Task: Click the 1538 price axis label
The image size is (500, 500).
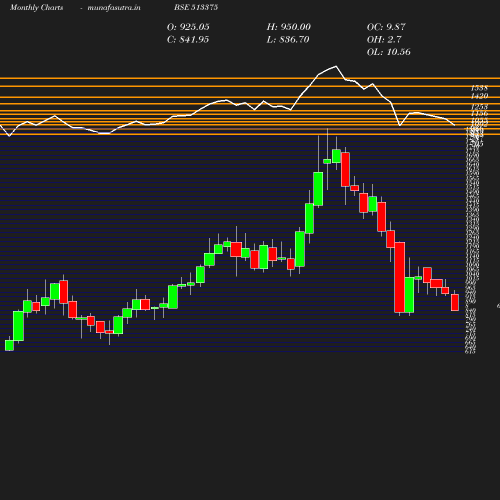Action: pos(479,88)
